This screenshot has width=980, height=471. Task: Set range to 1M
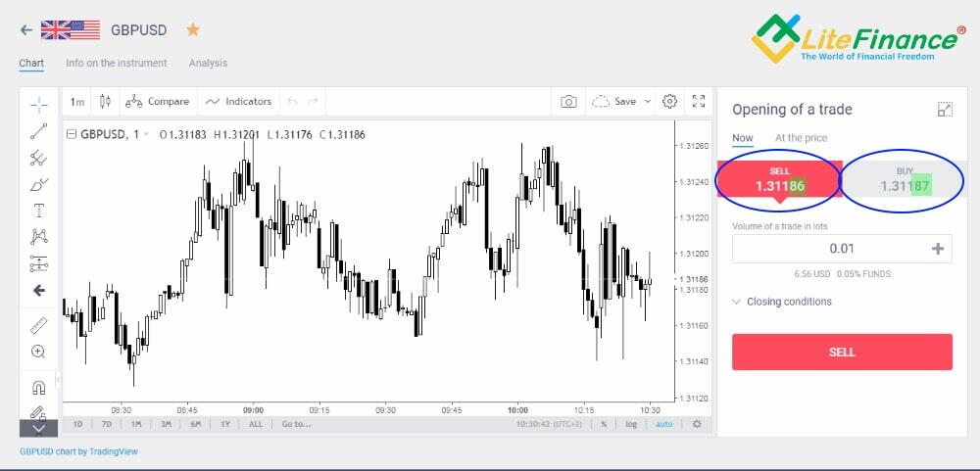pos(135,424)
